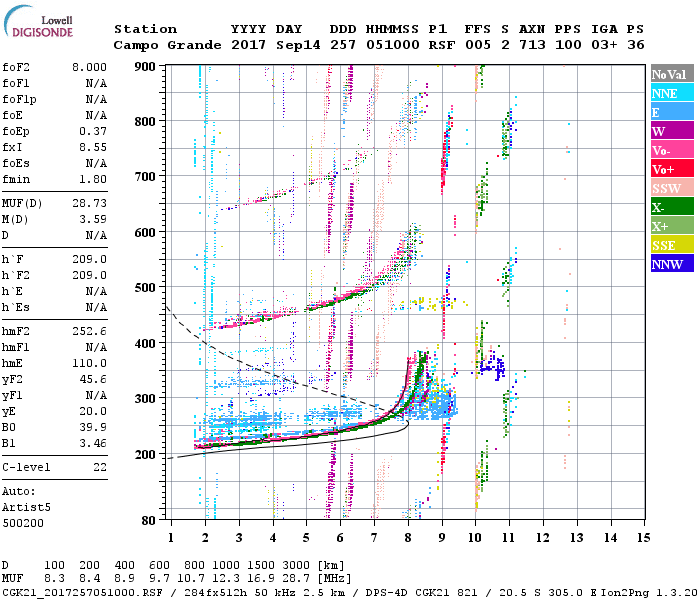
Task: Click the Vo+ red legend entry
Action: click(x=672, y=169)
